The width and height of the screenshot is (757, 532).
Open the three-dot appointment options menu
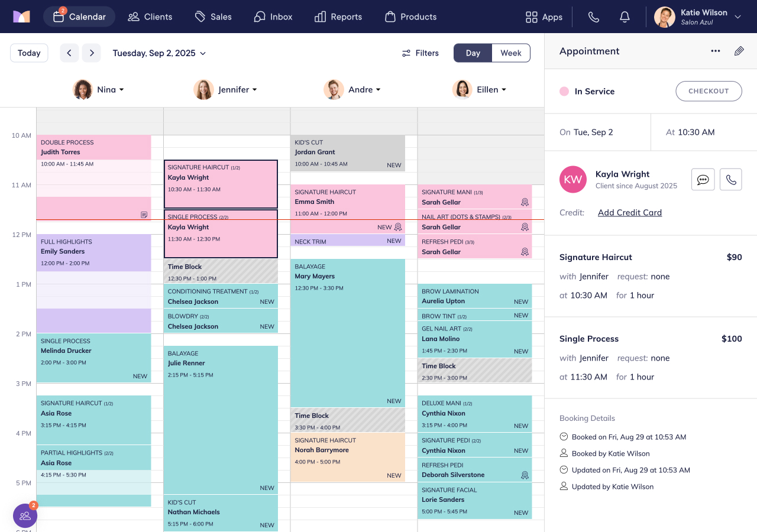point(716,51)
